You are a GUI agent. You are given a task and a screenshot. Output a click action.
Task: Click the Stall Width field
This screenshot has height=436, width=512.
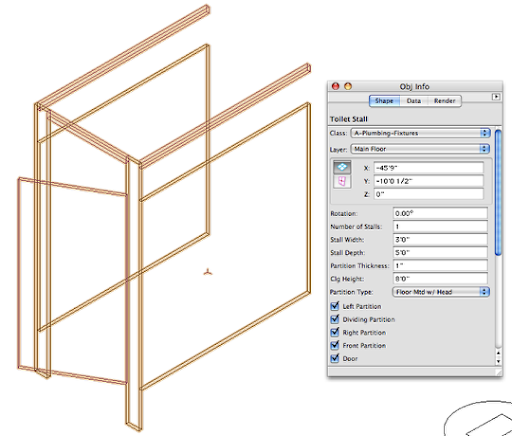[440, 240]
